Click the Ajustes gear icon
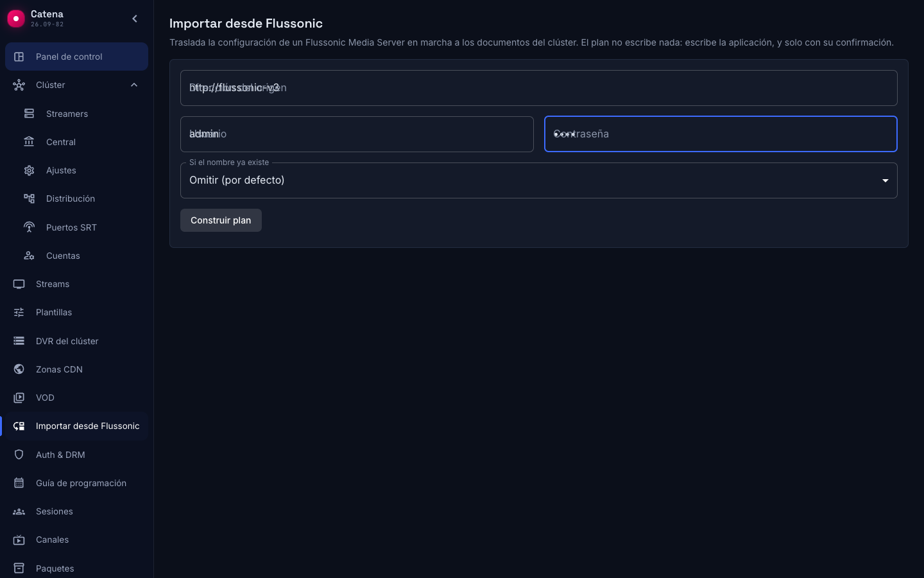Viewport: 924px width, 578px height. click(30, 170)
